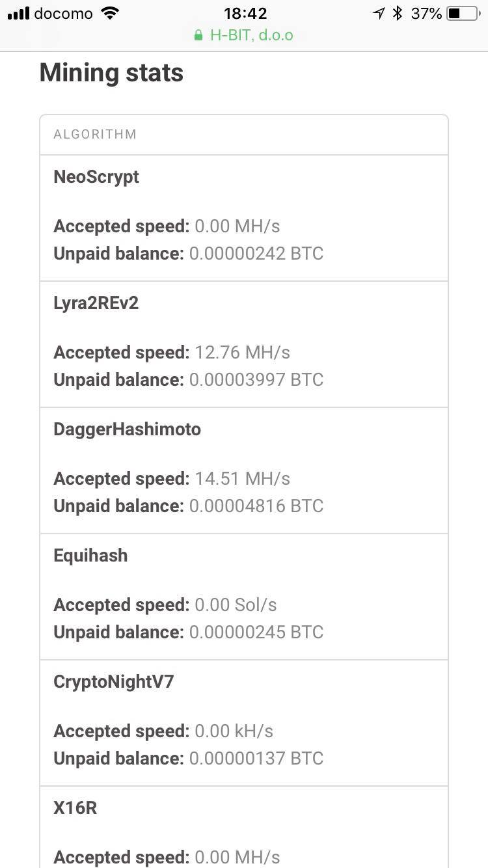Select the Equihash algorithm name
This screenshot has width=488, height=868.
click(x=90, y=556)
